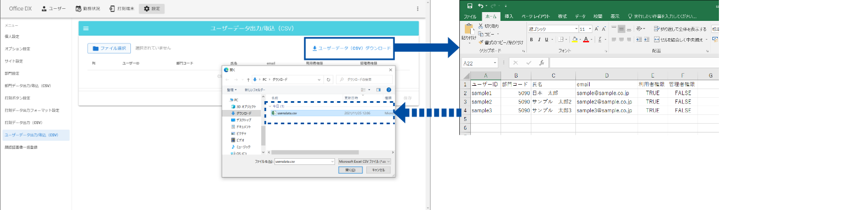Click the cell containing sample2@sample.co.jp
The width and height of the screenshot is (868, 210).
(607, 102)
